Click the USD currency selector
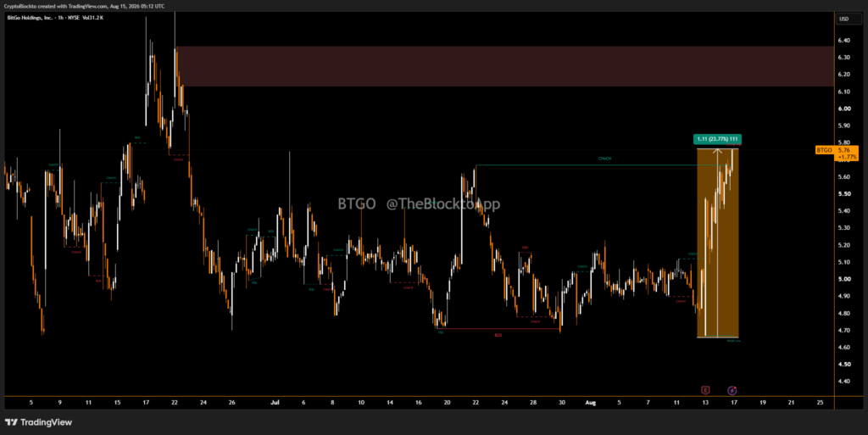 848,19
